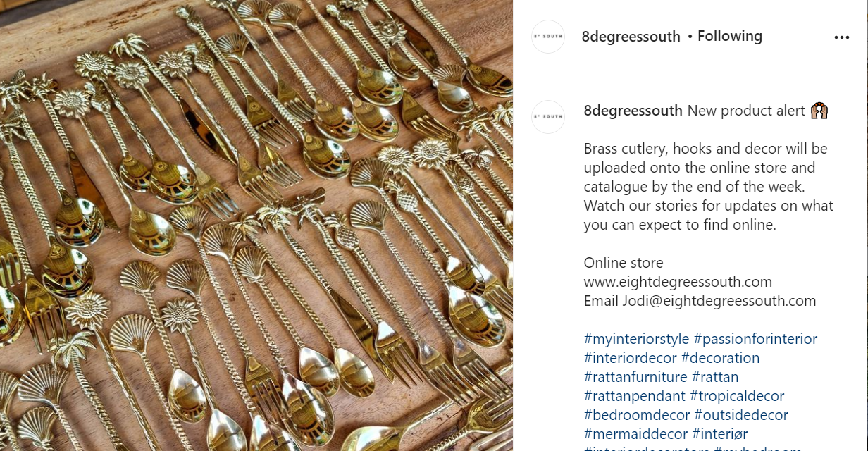The width and height of the screenshot is (868, 451).
Task: Open the #decoration hashtag
Action: pos(720,358)
